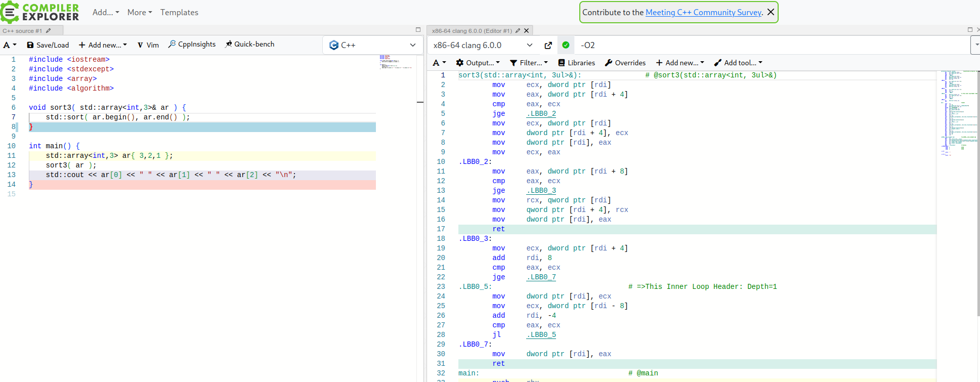
Task: Click the assembly output minimap
Action: pyautogui.click(x=958, y=114)
